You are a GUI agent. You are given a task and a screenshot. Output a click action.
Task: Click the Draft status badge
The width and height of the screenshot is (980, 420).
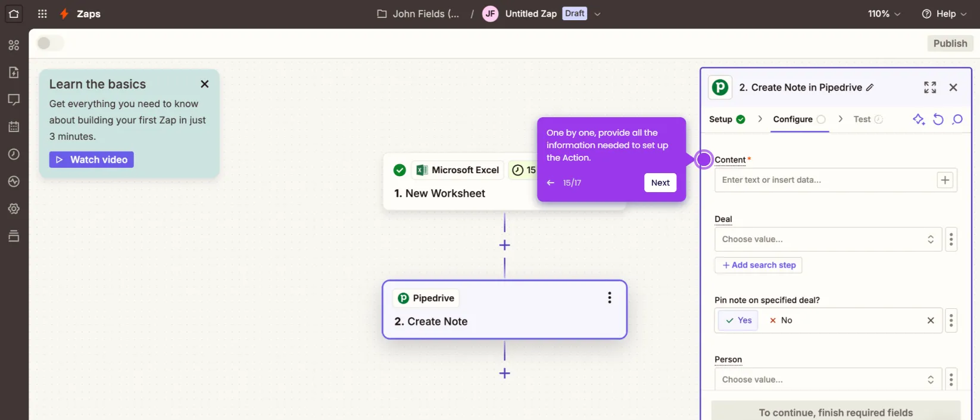coord(575,14)
